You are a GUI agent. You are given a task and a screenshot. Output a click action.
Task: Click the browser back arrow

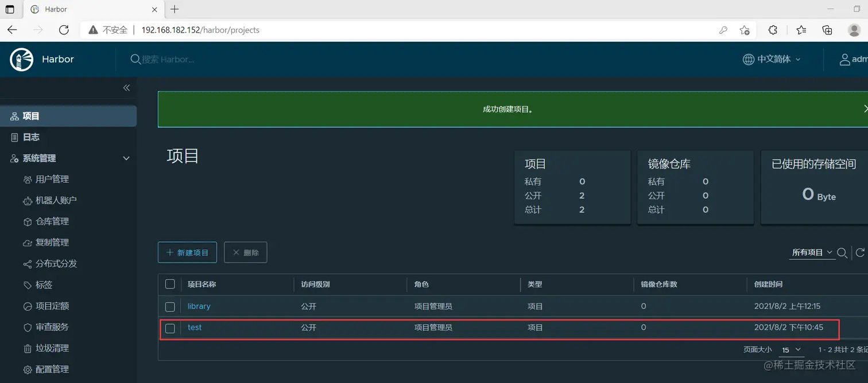click(x=12, y=30)
